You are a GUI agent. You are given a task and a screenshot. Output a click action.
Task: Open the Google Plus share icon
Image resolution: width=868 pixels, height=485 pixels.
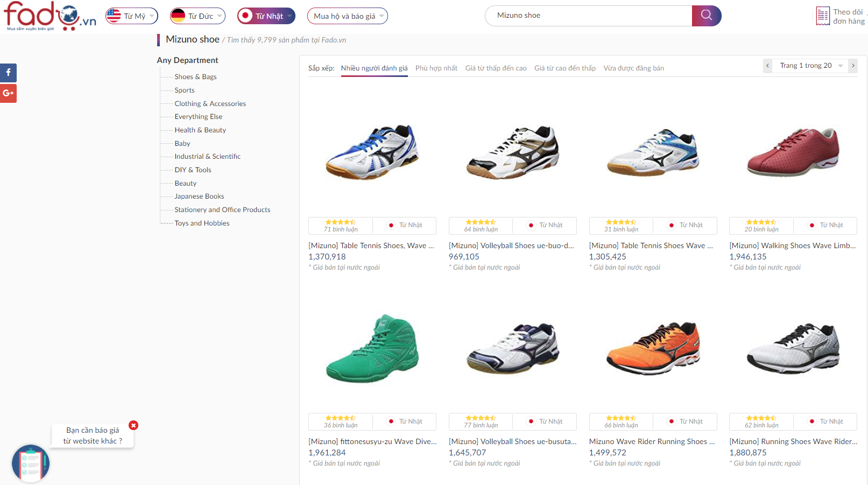pyautogui.click(x=8, y=93)
